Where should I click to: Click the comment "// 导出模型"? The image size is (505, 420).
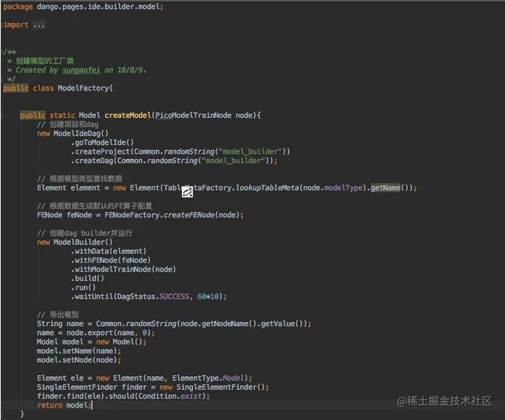(x=57, y=315)
